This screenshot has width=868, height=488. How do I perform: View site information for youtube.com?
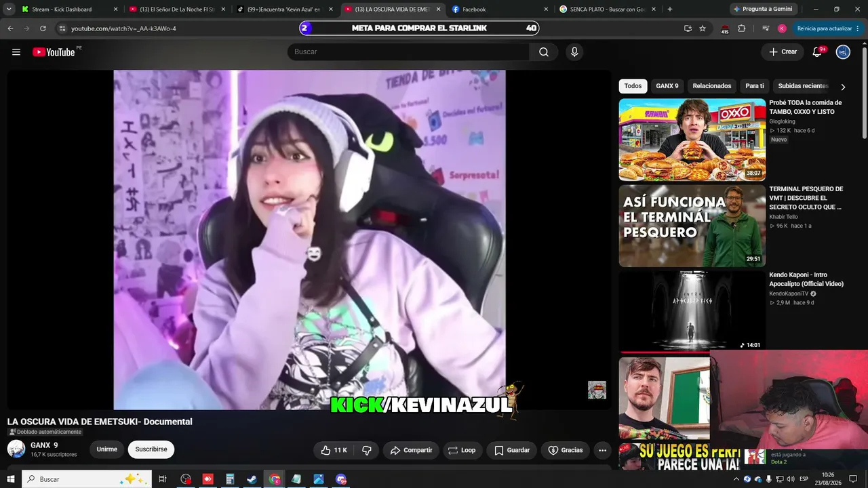pos(62,28)
